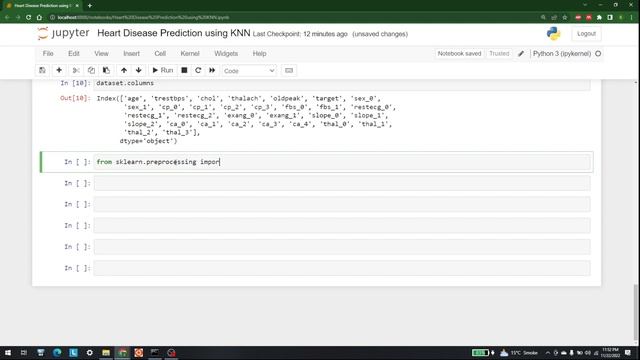Click the pencil edit icon near Trusted
The image size is (640, 360).
tap(521, 53)
